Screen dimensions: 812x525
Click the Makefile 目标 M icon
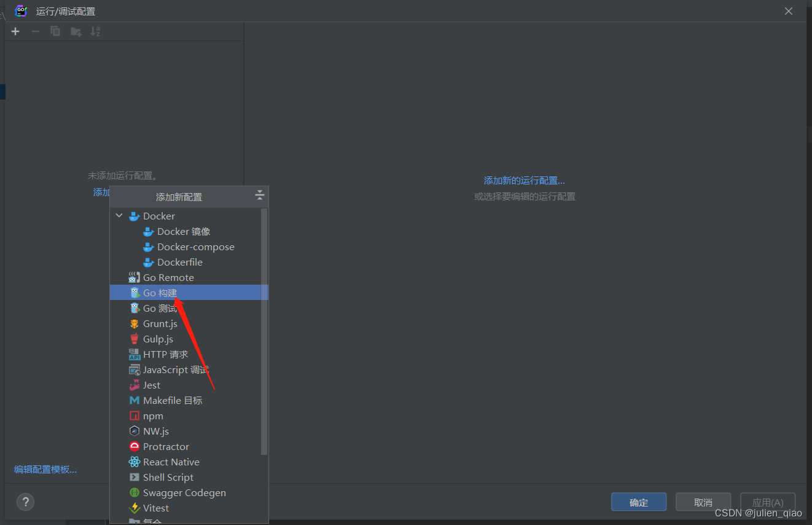[134, 400]
